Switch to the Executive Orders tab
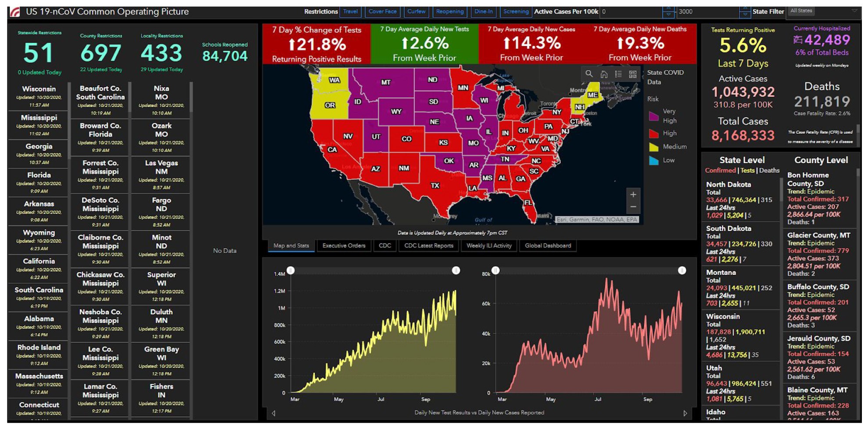The width and height of the screenshot is (868, 427). coord(344,246)
